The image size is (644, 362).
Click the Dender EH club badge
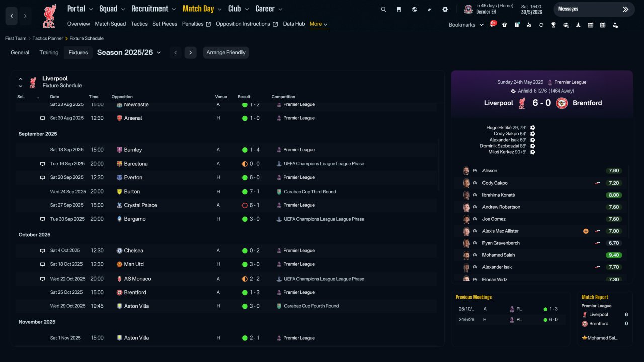click(468, 9)
